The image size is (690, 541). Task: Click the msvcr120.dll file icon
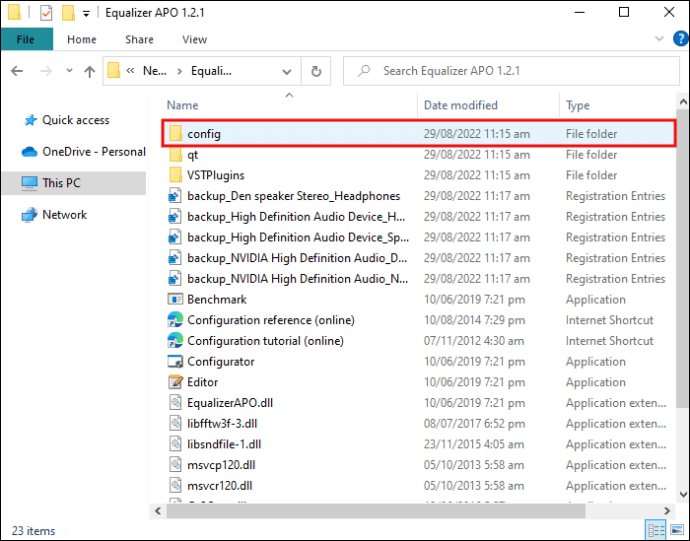point(175,485)
